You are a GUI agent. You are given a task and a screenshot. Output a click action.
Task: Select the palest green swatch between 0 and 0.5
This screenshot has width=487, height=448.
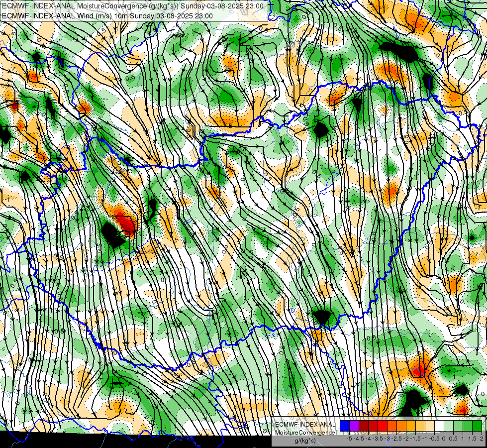pos(449,426)
